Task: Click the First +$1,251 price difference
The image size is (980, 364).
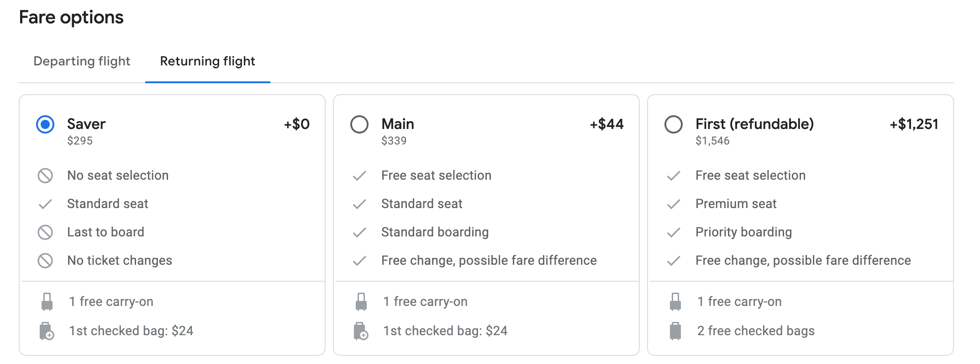Action: click(914, 124)
